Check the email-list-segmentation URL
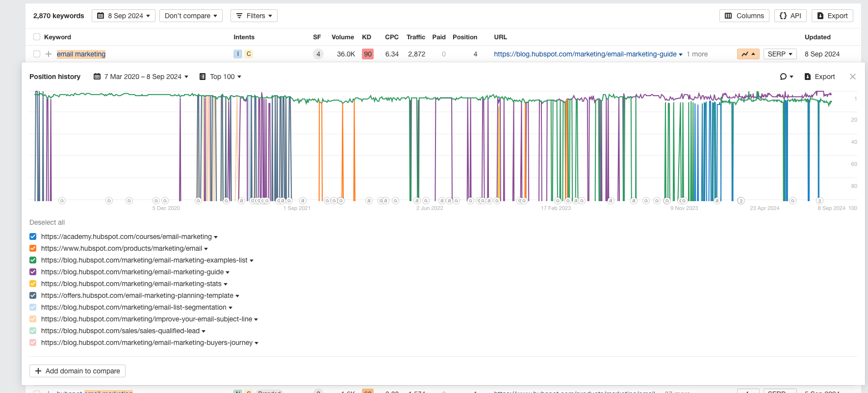The width and height of the screenshot is (868, 393). point(33,307)
